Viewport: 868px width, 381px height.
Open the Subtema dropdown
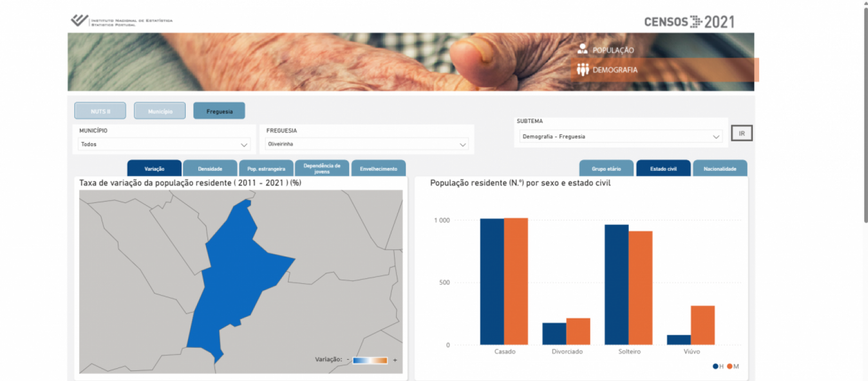(x=620, y=137)
